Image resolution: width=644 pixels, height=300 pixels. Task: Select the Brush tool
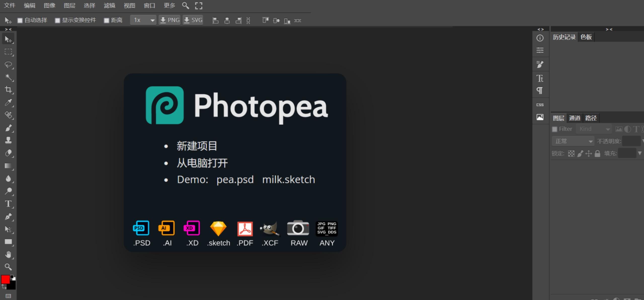(8, 128)
